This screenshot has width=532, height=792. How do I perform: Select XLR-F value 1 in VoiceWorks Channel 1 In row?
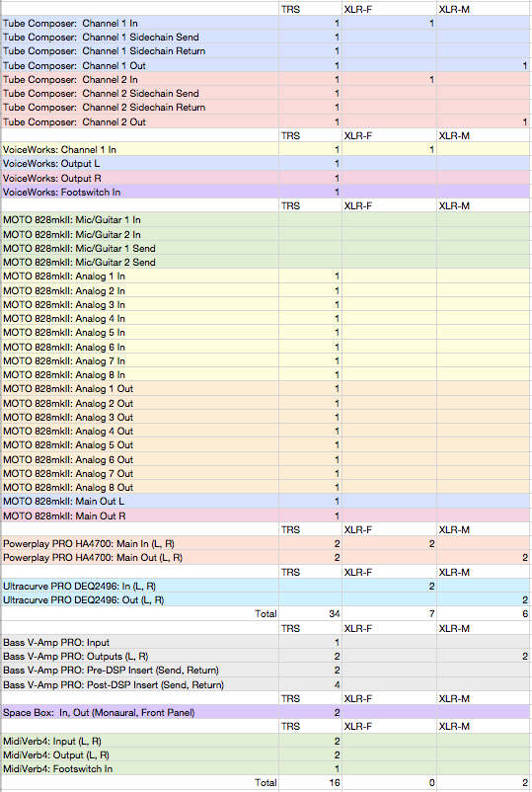(x=431, y=149)
